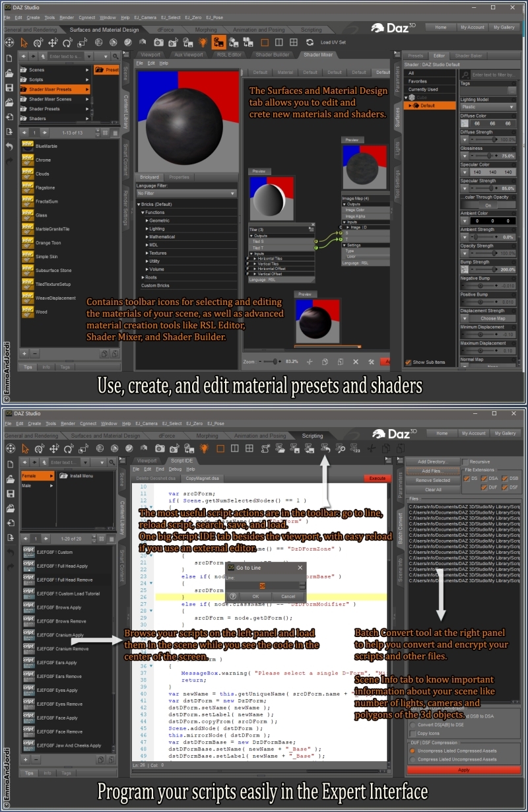
Task: Open Language Filter No Filter dropdown
Action: pos(186,193)
